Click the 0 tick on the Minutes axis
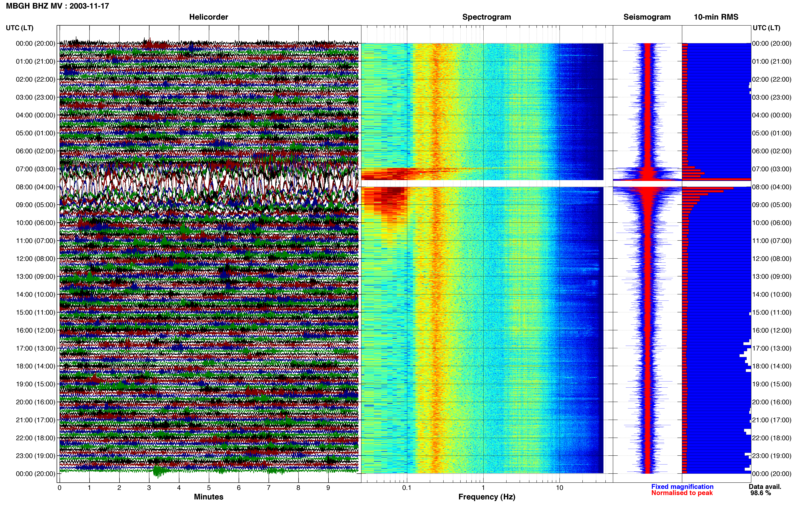The width and height of the screenshot is (812, 508). (x=59, y=487)
